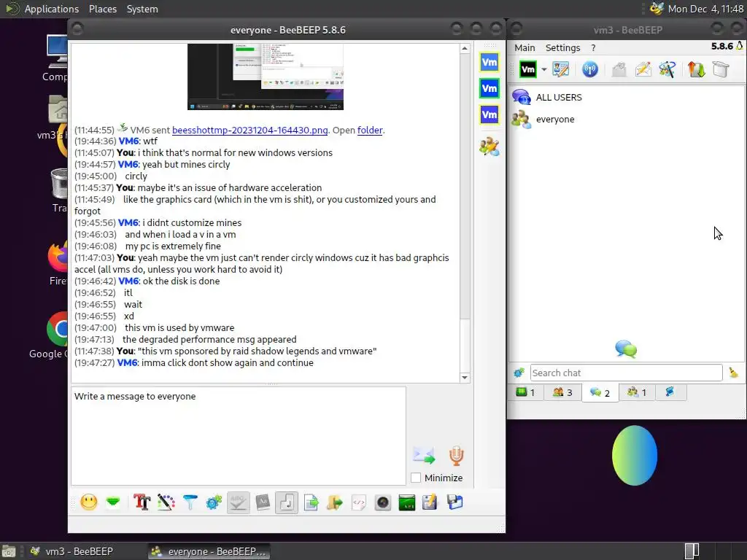The width and height of the screenshot is (747, 560).
Task: Click everyone - BeeBEEP taskbar button
Action: 209,551
